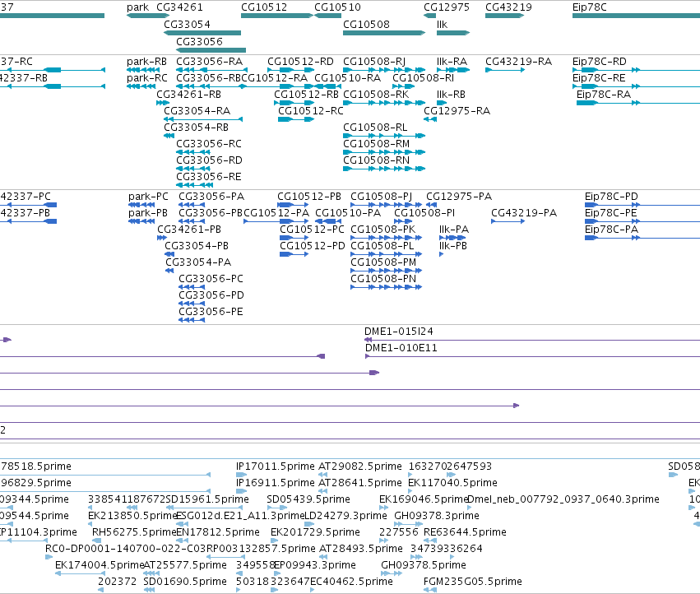Viewport: 700px width, 594px height.
Task: Select BAC clone DME1-010E11
Action: [401, 348]
